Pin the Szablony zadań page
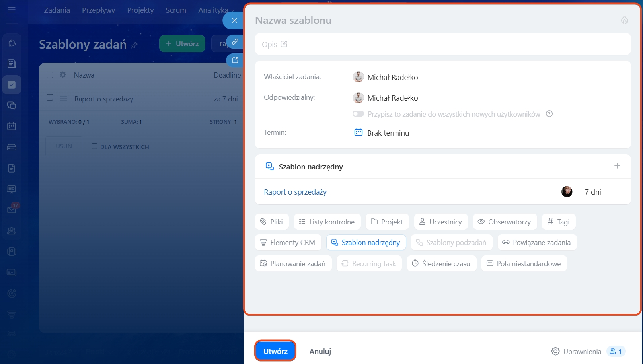 [134, 45]
